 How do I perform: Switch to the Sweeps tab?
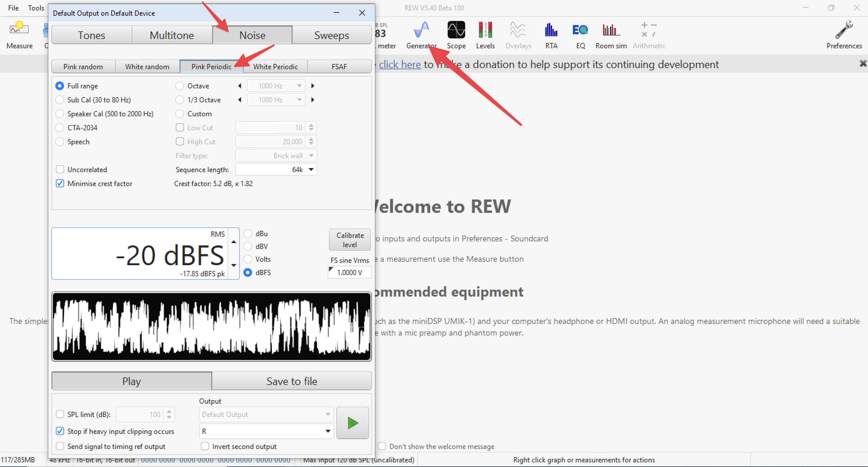pos(331,35)
